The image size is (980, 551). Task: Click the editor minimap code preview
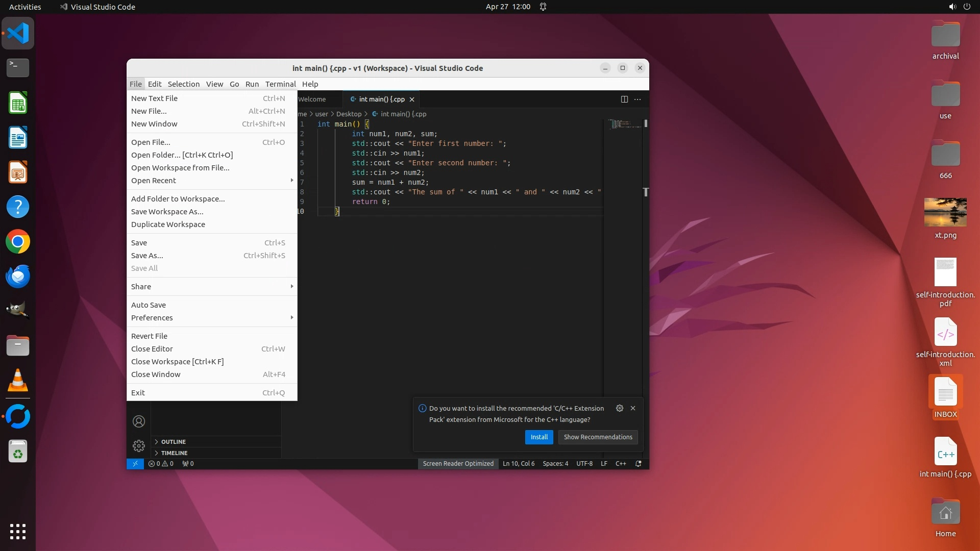[x=624, y=124]
